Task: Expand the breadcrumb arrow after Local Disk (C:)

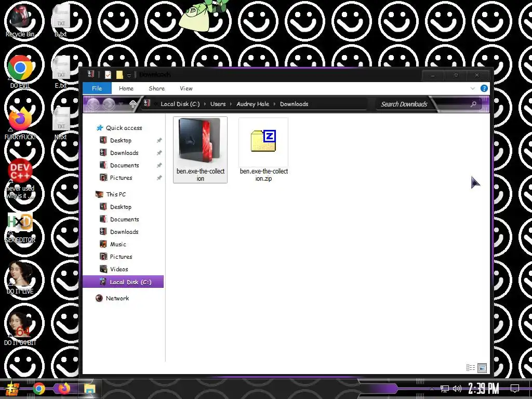Action: click(x=205, y=104)
